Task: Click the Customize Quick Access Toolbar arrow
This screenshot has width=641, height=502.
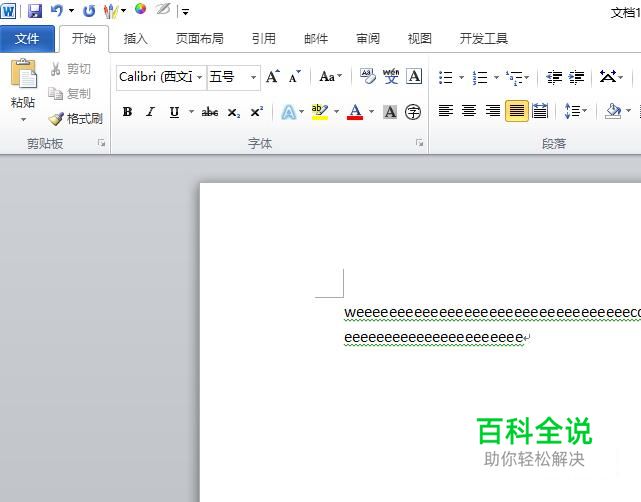Action: pos(186,12)
